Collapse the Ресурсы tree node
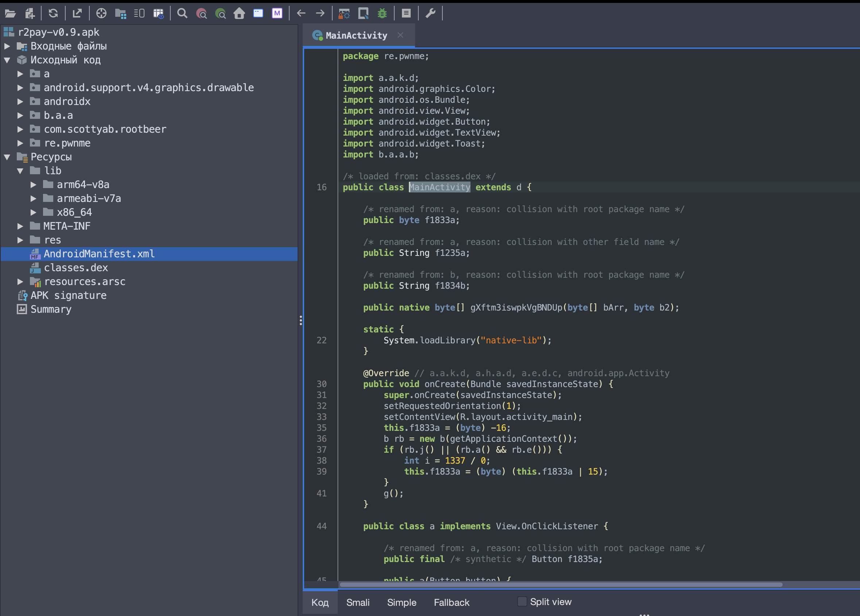Viewport: 860px width, 616px height. coord(7,157)
